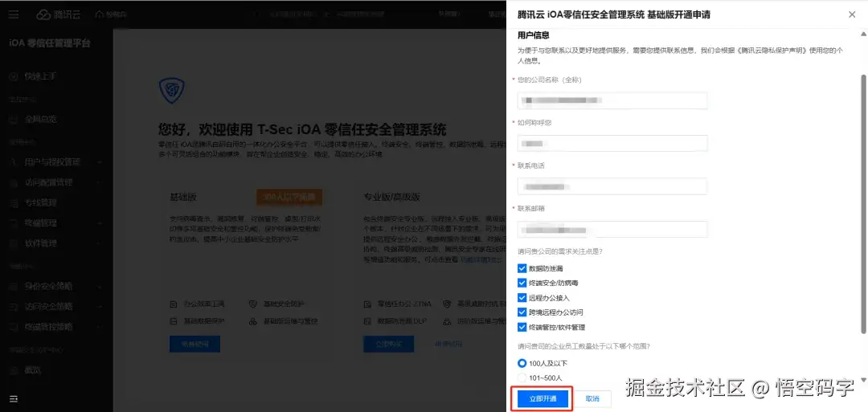The width and height of the screenshot is (868, 412).
Task: Uncheck the 终端管控/软件管理 checkbox
Action: tap(522, 328)
